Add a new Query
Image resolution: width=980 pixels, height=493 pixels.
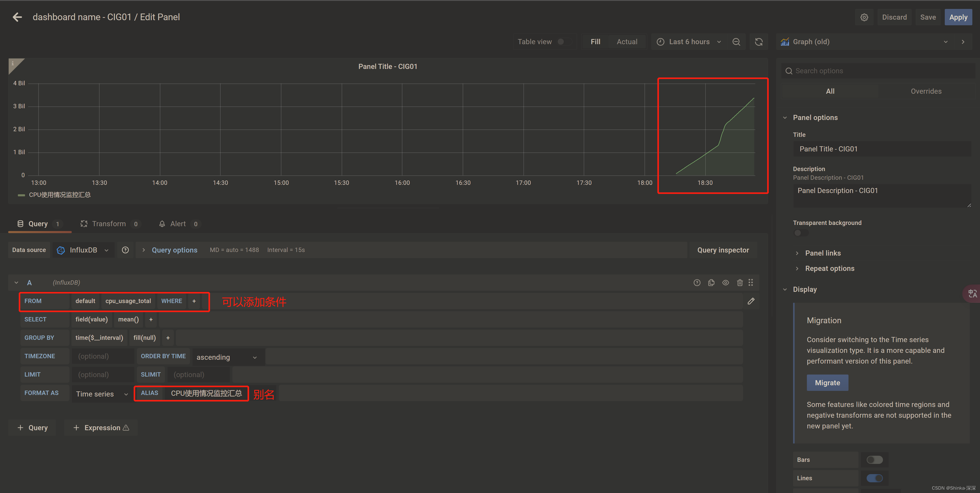coord(32,428)
